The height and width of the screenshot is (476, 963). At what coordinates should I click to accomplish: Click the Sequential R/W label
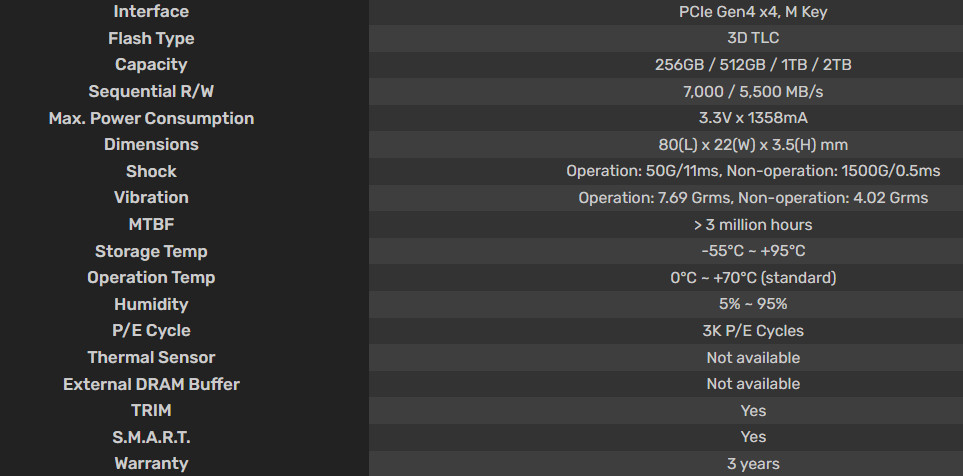pos(151,92)
